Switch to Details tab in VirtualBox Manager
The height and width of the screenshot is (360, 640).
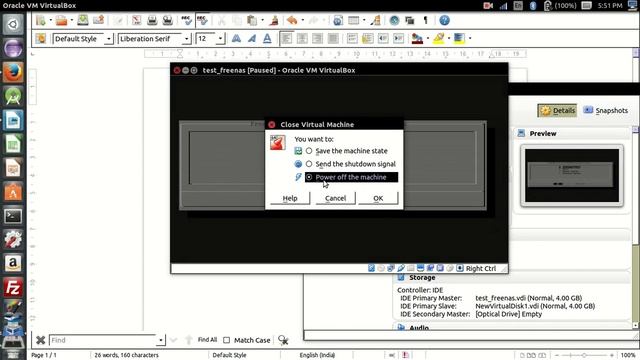tap(557, 111)
